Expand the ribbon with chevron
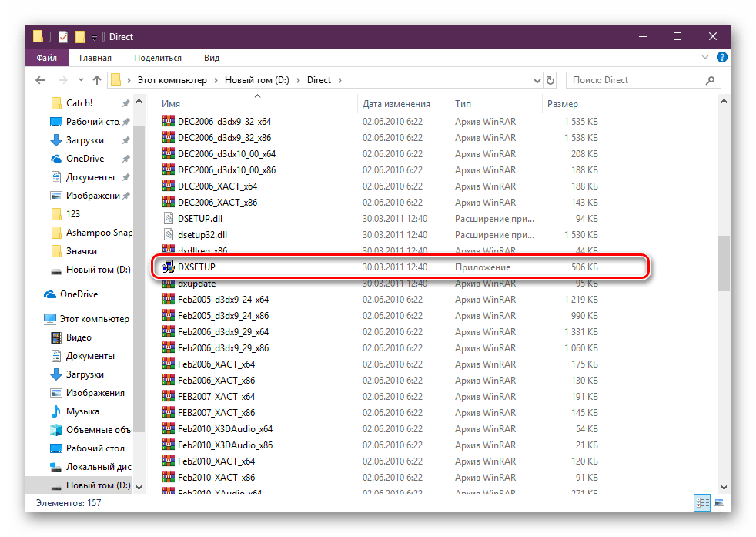Image resolution: width=756 pixels, height=537 pixels. [x=705, y=58]
